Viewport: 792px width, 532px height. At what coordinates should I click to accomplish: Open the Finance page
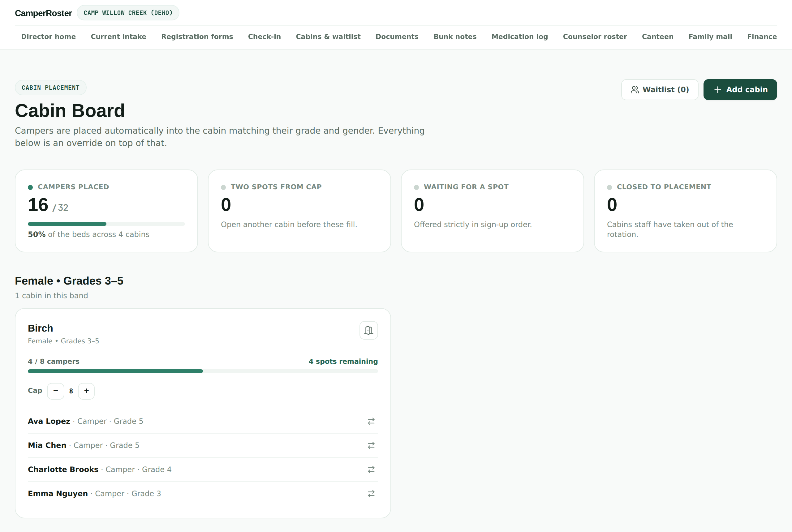coord(762,36)
